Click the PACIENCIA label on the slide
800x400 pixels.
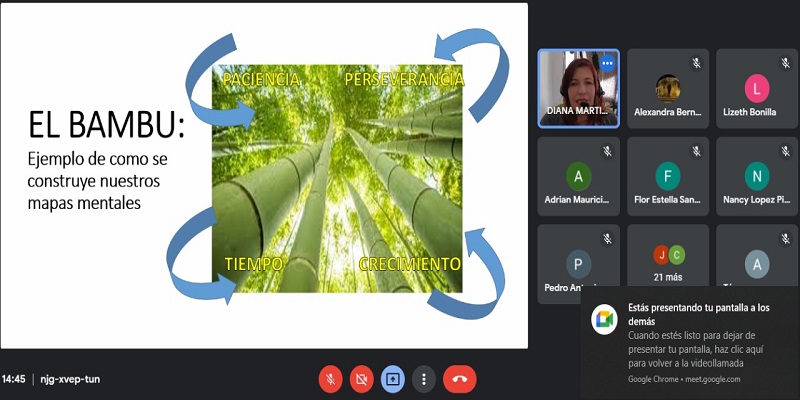261,78
